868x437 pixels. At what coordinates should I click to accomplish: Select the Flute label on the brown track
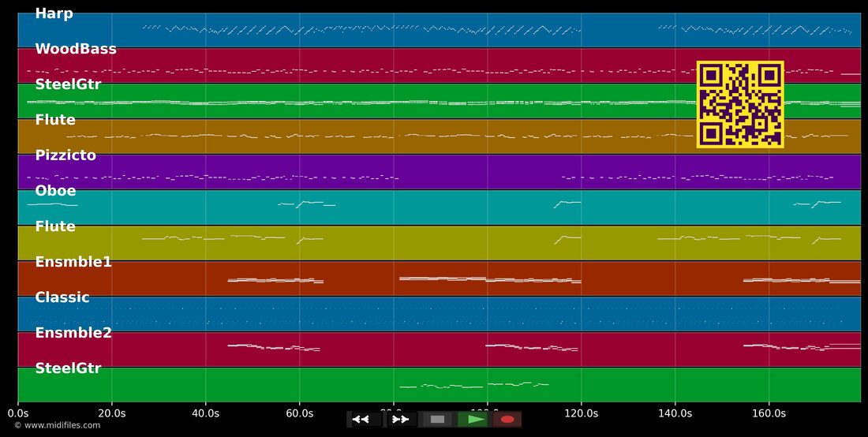tap(55, 119)
